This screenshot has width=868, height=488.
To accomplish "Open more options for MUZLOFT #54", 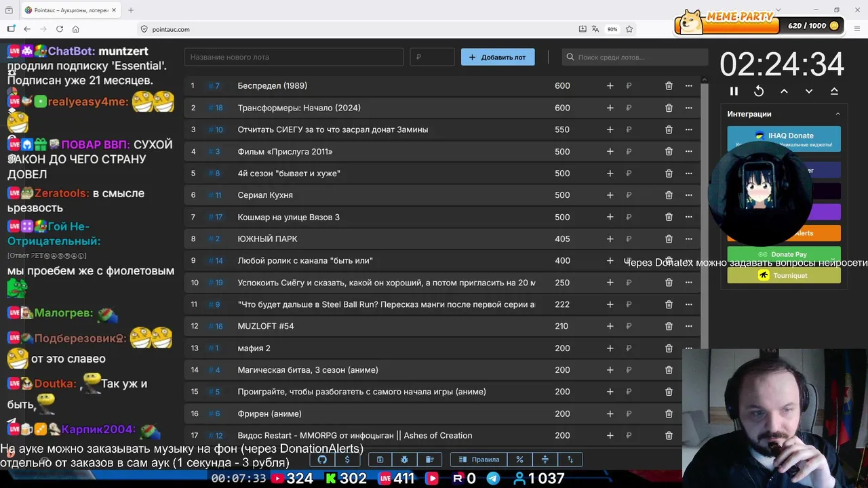I will pos(689,326).
